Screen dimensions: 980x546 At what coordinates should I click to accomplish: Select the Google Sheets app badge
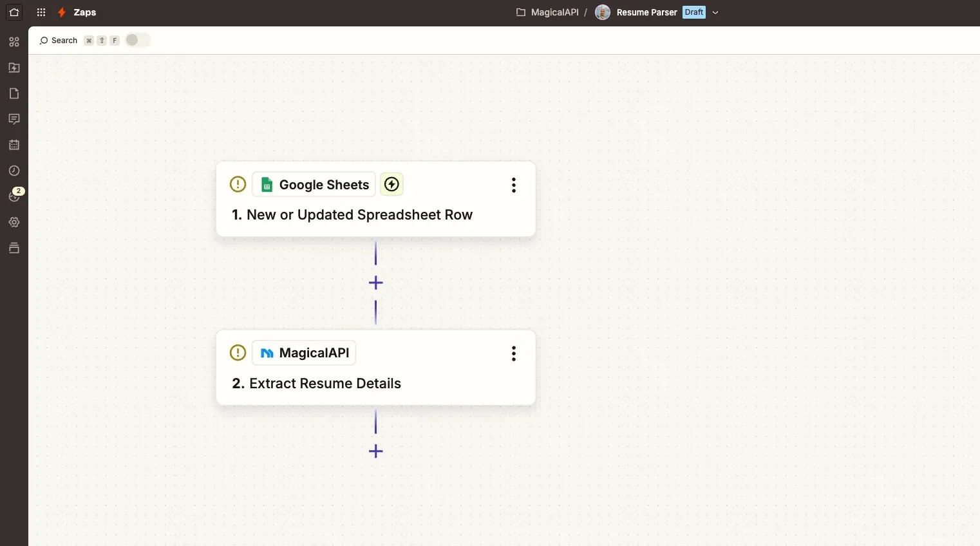(314, 185)
